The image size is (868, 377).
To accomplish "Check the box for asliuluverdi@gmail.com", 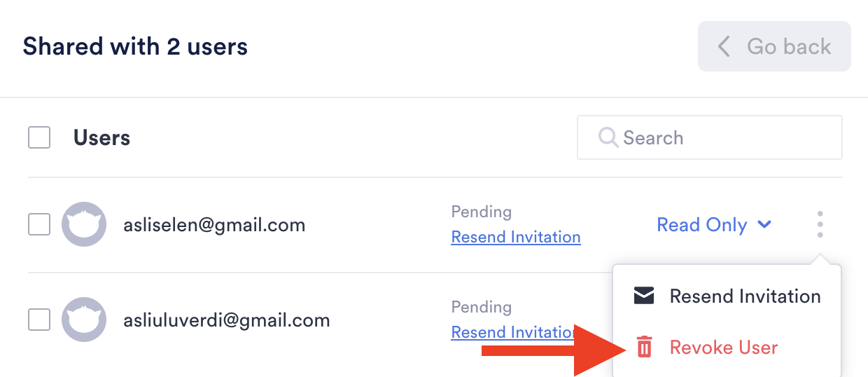I will (x=39, y=320).
